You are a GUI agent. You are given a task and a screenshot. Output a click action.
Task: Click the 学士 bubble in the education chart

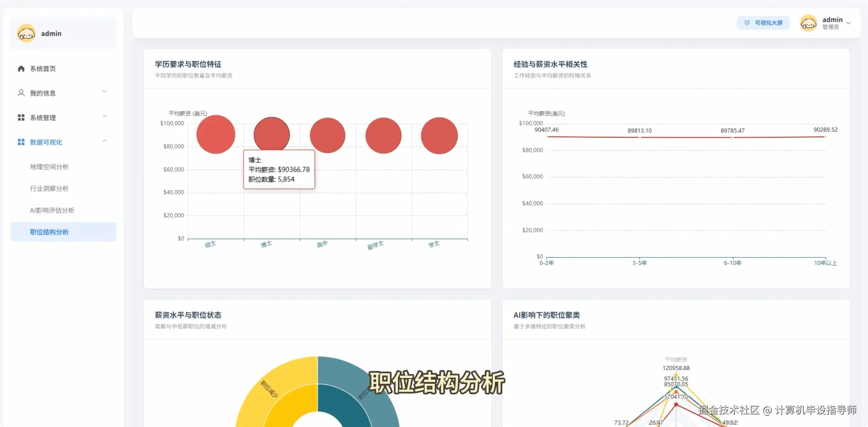tap(439, 136)
